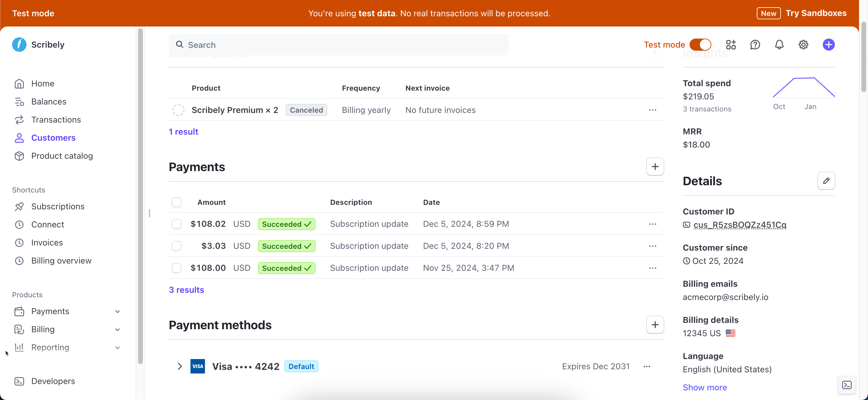Viewport: 868px width, 400px height.
Task: Go to Product catalog in sidebar
Action: (62, 156)
